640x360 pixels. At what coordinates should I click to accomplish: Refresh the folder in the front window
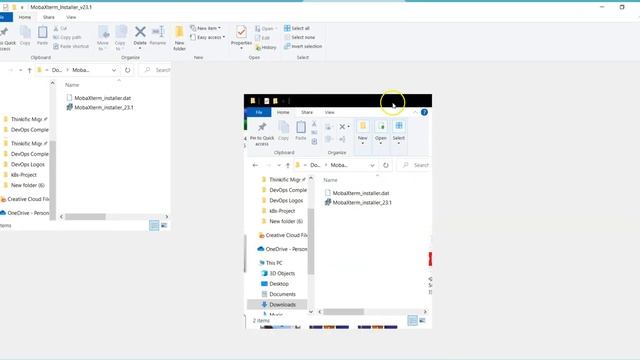(386, 165)
